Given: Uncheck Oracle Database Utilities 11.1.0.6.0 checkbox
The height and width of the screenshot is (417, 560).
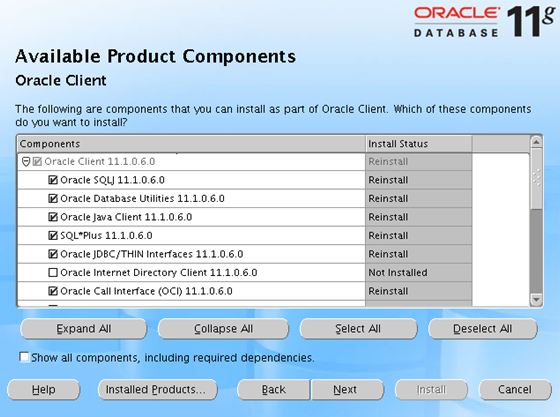Looking at the screenshot, I should 52,199.
